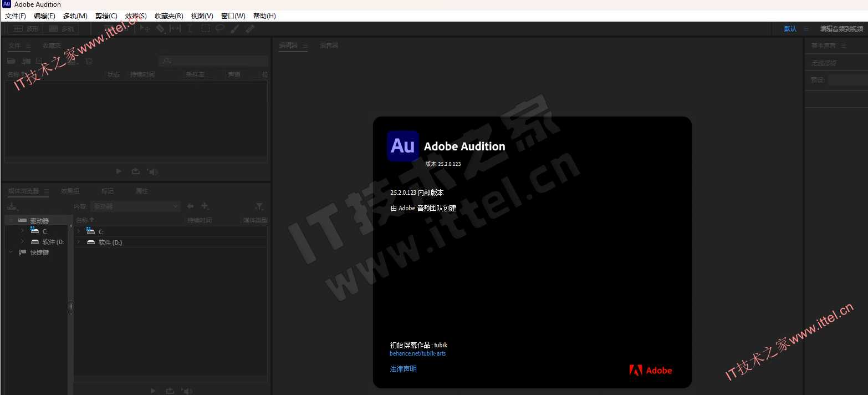The image size is (868, 395).
Task: Switch to the 多轨 multitrack view
Action: [61, 29]
